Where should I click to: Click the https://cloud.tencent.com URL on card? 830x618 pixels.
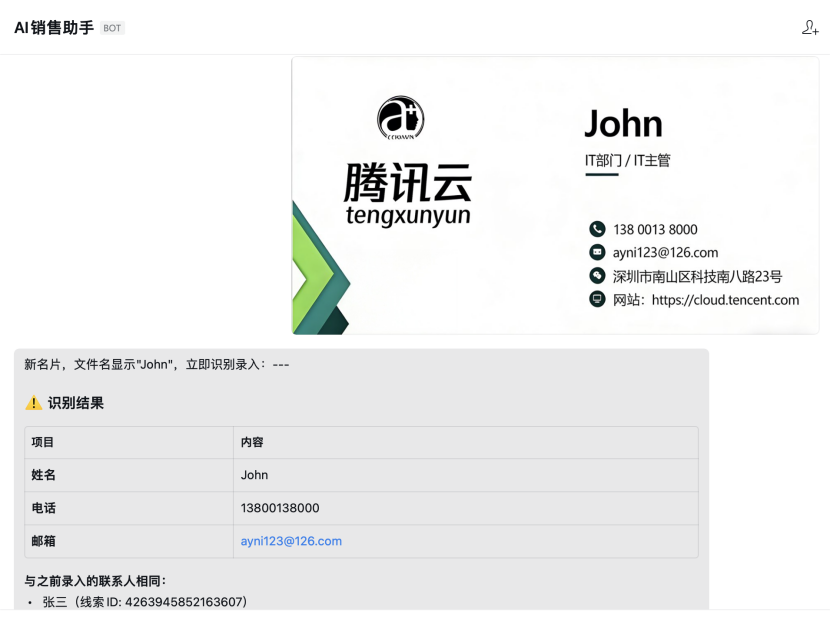[x=725, y=300]
